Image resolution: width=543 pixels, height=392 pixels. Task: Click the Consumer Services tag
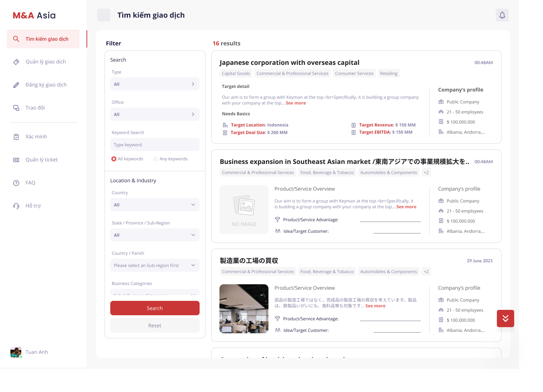tap(354, 73)
